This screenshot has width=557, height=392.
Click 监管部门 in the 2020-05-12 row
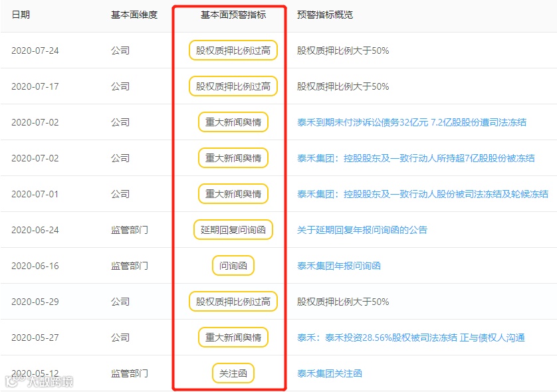click(x=130, y=373)
